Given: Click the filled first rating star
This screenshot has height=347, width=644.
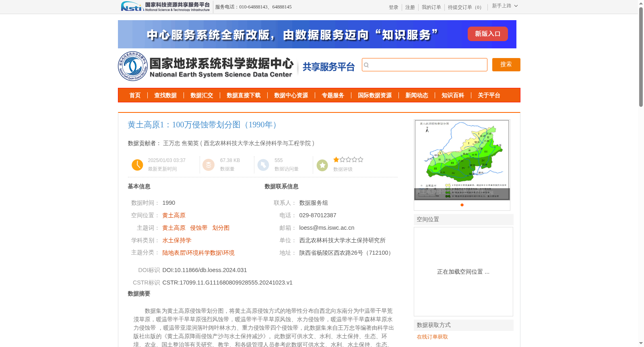Looking at the screenshot, I should (x=336, y=160).
